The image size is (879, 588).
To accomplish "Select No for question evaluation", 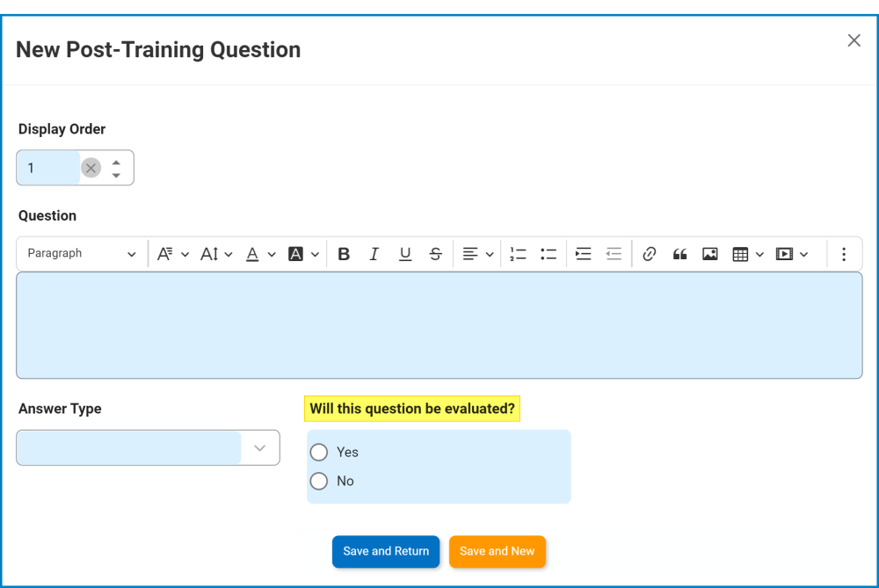I will [x=319, y=481].
